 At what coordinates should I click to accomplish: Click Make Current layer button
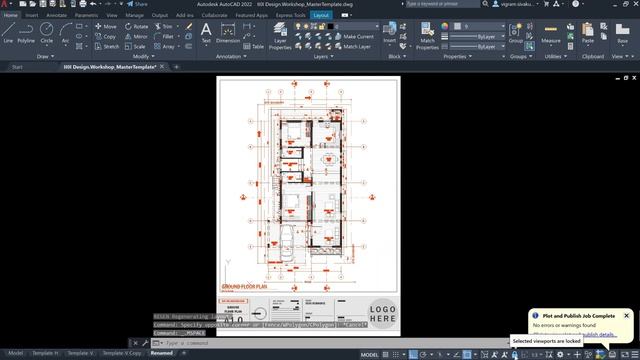(x=354, y=36)
